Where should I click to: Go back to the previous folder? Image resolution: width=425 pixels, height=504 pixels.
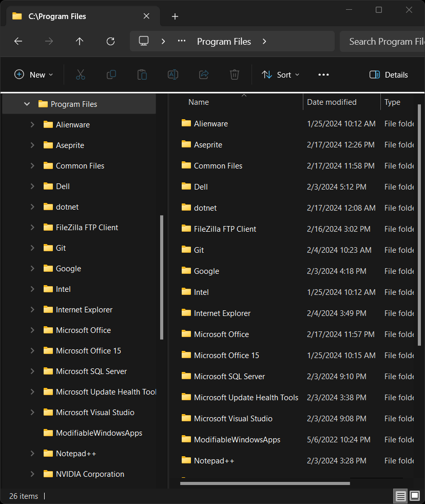coord(18,41)
